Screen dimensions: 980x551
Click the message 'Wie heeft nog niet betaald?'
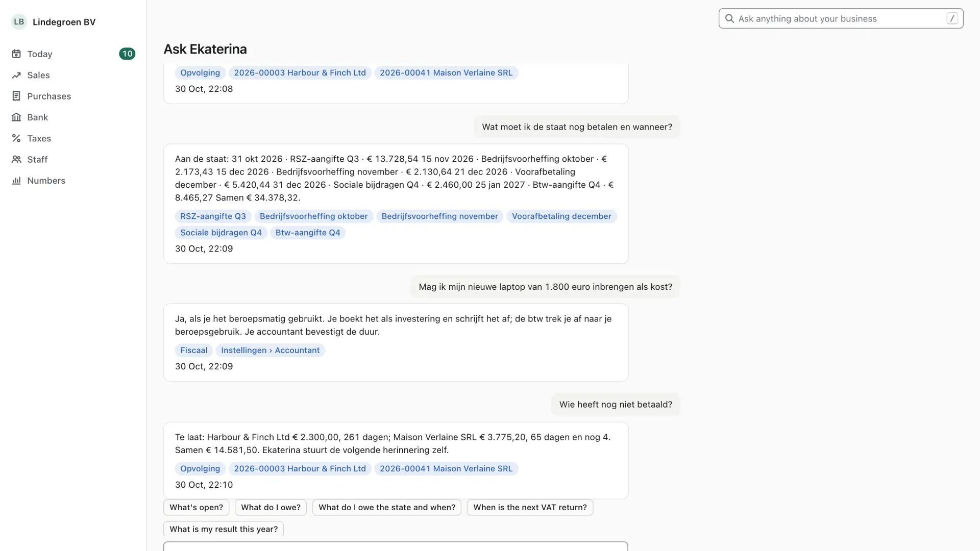click(616, 405)
